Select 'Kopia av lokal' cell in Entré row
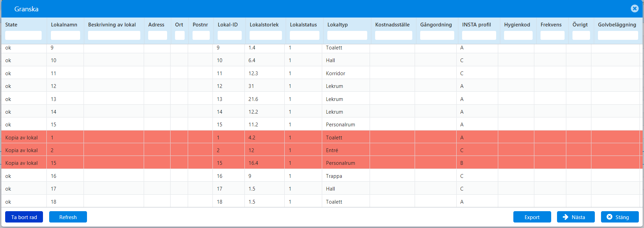 22,150
